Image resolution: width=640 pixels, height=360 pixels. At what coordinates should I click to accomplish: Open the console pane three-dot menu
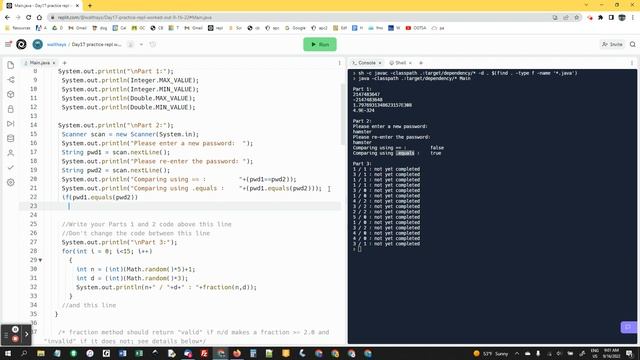click(632, 63)
